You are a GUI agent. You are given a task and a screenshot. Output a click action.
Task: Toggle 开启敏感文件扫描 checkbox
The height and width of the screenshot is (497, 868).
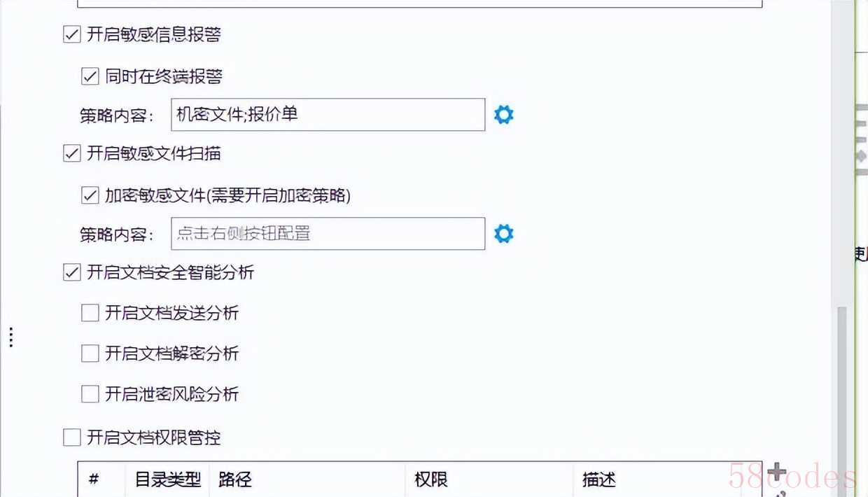click(x=72, y=153)
